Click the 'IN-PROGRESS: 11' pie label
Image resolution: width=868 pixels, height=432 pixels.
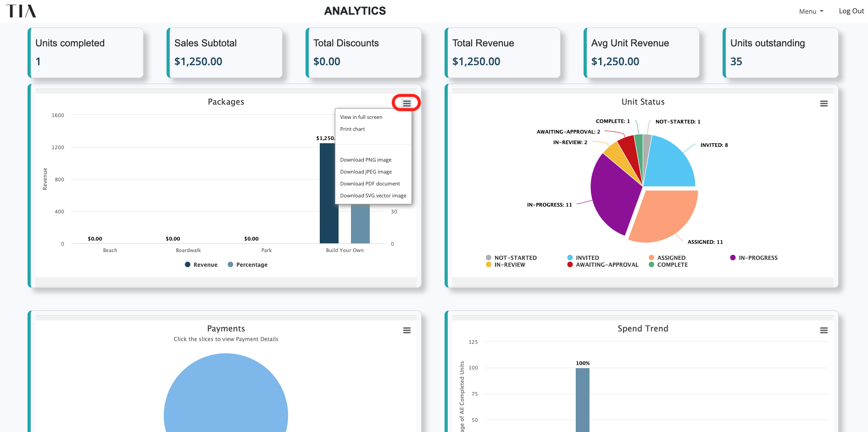pos(549,205)
